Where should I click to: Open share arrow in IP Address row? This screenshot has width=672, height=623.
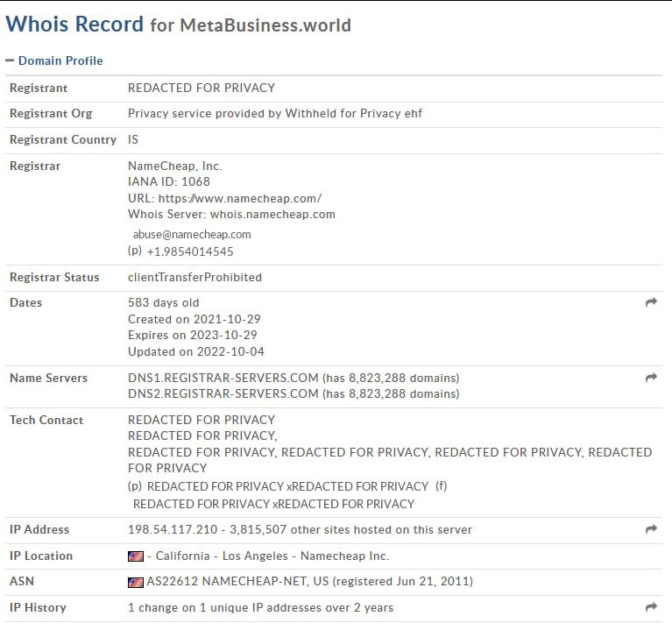coord(651,529)
